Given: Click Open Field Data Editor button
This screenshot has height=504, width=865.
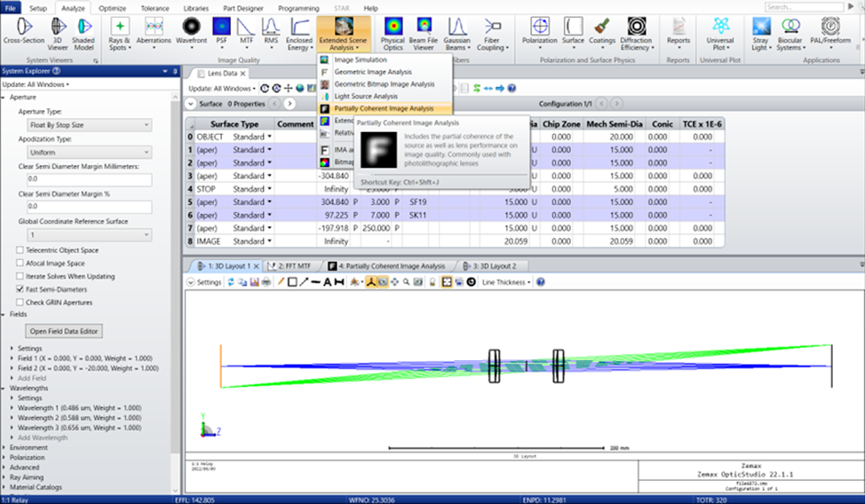Looking at the screenshot, I should pyautogui.click(x=66, y=331).
